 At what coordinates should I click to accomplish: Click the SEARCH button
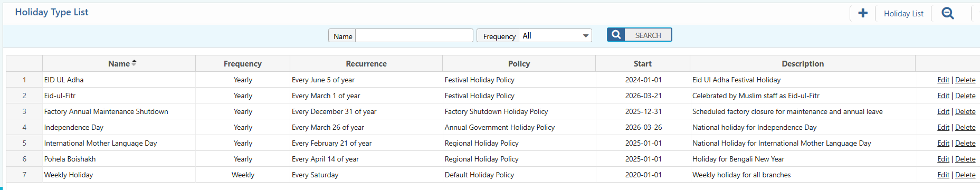639,35
